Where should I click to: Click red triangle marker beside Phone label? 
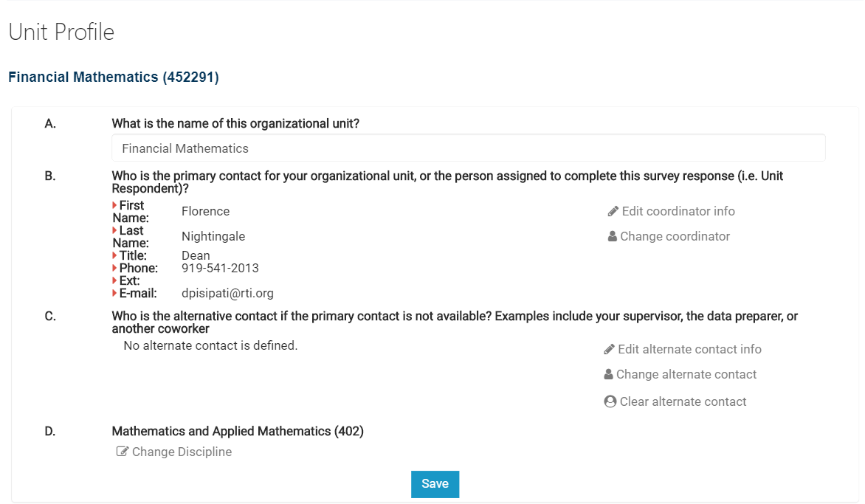click(114, 269)
